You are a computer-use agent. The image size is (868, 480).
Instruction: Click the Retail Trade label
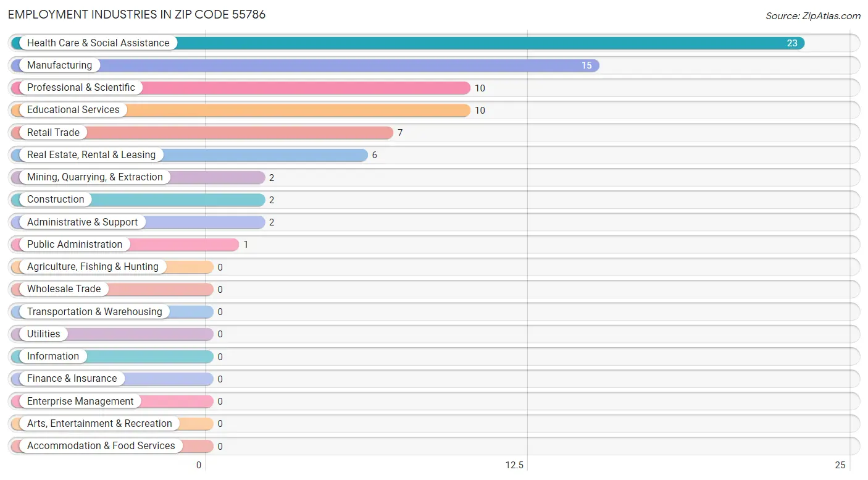[x=53, y=132]
